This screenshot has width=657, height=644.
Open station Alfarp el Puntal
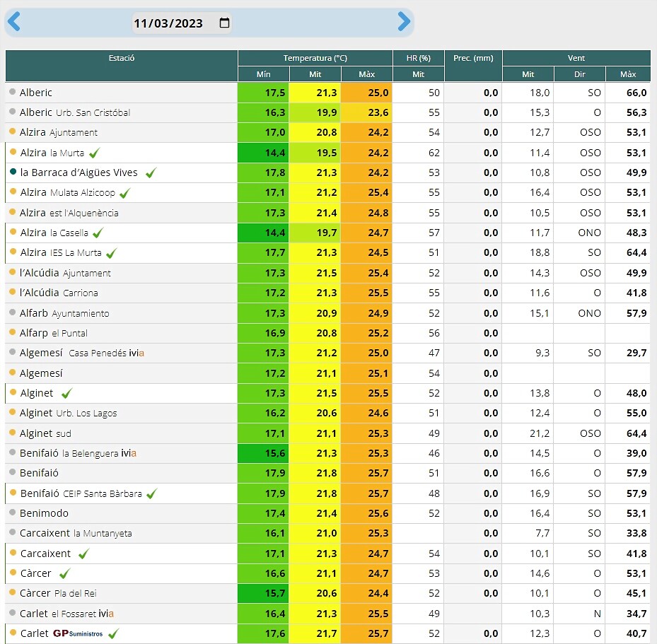(x=54, y=333)
